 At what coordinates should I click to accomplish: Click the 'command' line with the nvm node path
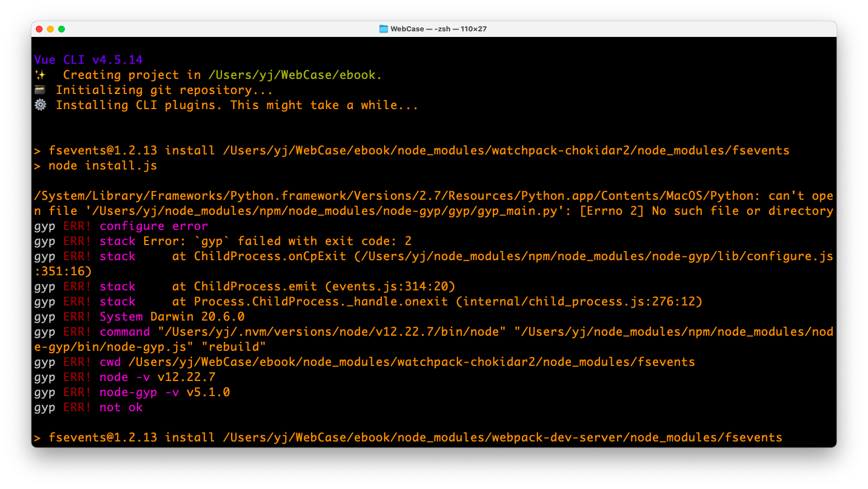[434, 332]
